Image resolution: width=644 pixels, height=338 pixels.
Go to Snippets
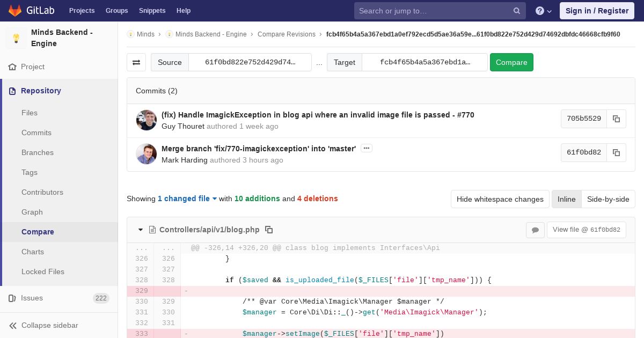click(152, 11)
